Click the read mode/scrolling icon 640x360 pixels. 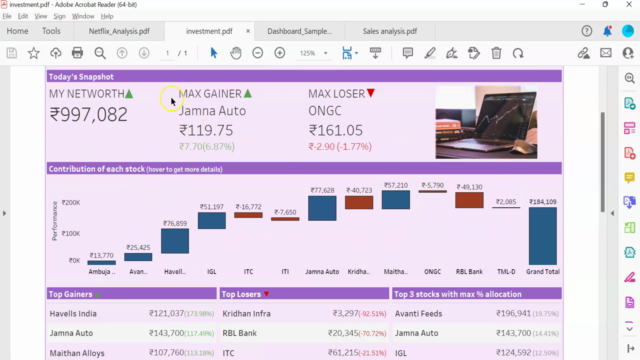pos(375,53)
